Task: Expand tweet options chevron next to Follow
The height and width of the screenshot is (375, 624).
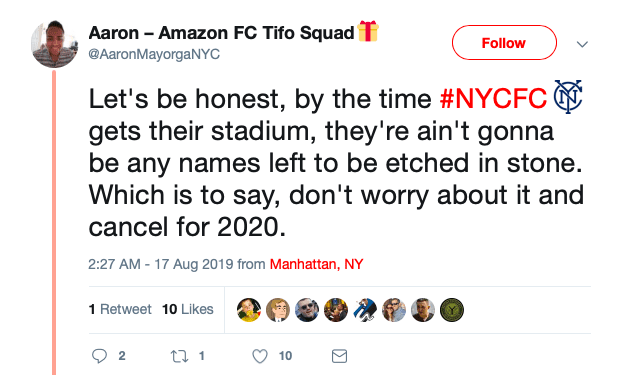Action: point(582,44)
